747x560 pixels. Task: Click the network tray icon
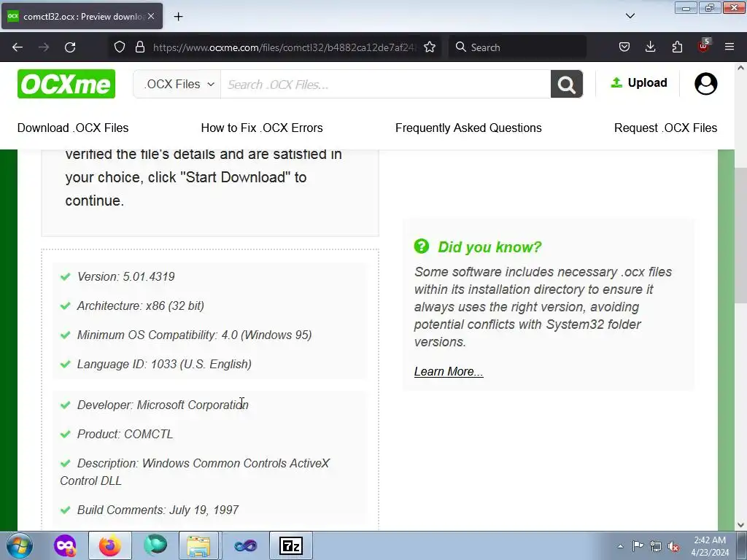click(656, 546)
